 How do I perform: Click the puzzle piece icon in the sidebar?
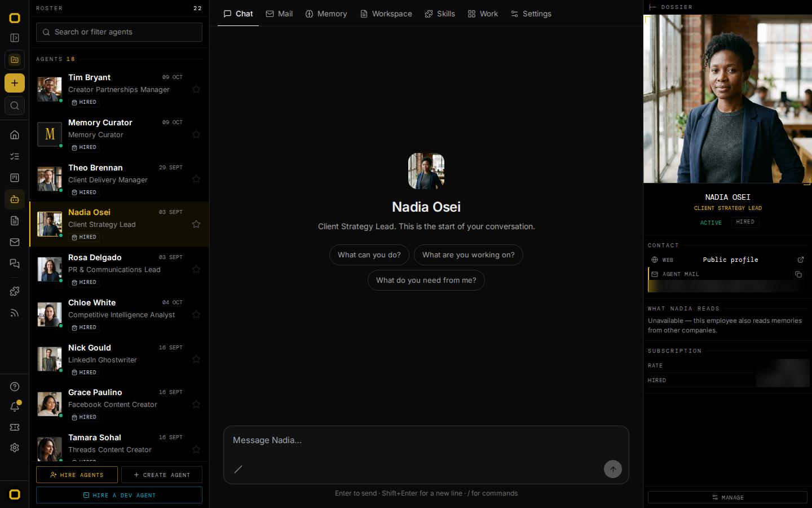[15, 291]
